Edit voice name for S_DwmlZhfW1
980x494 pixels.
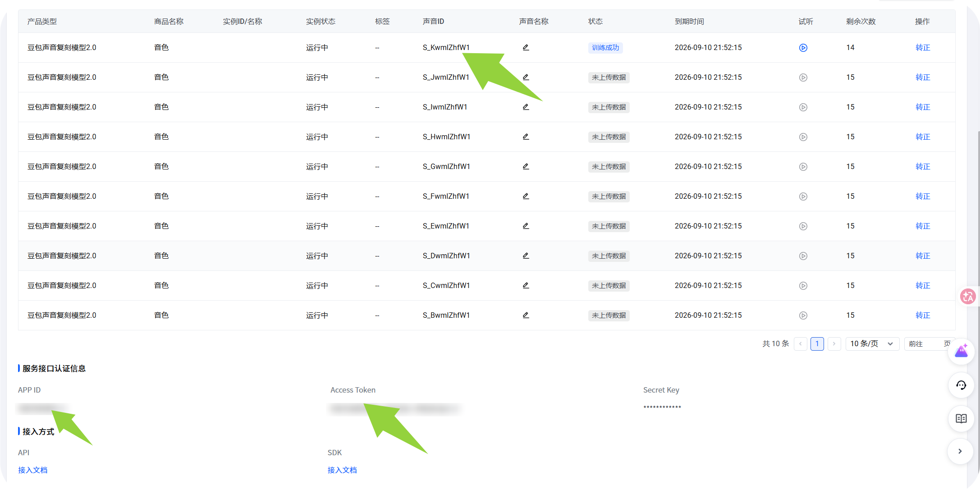coord(526,256)
